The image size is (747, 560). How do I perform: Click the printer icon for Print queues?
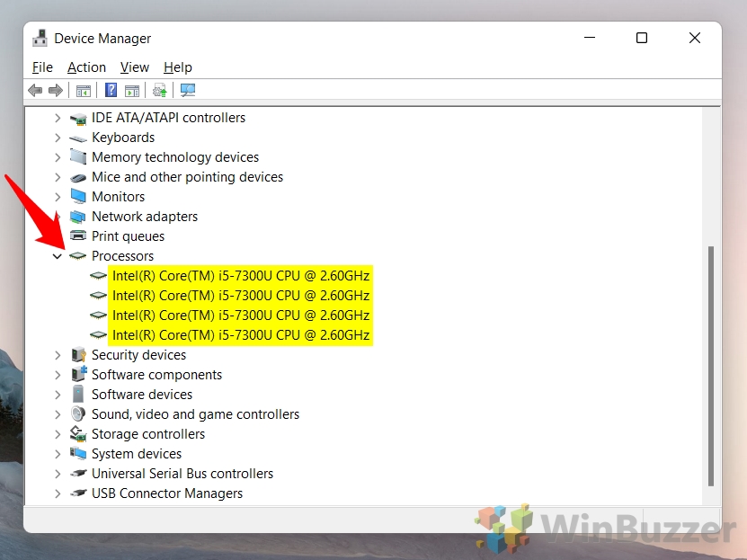(78, 236)
